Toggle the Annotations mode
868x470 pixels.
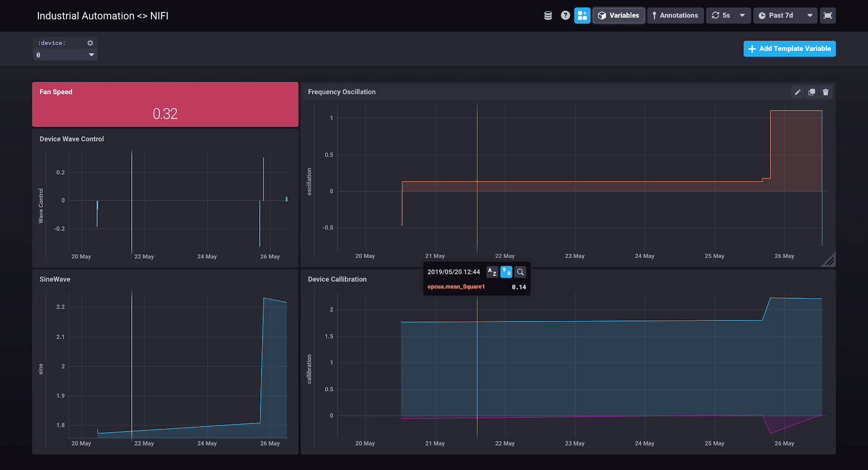(675, 16)
